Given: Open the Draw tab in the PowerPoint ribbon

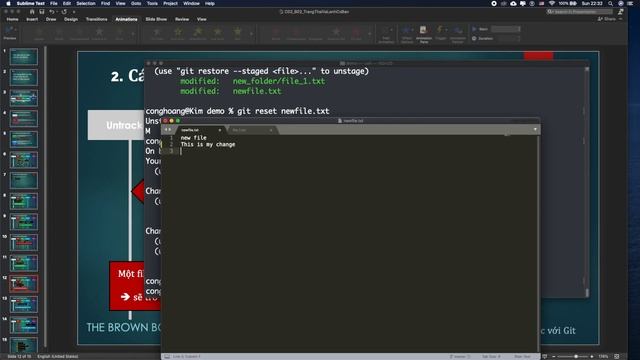Looking at the screenshot, I should (x=51, y=19).
